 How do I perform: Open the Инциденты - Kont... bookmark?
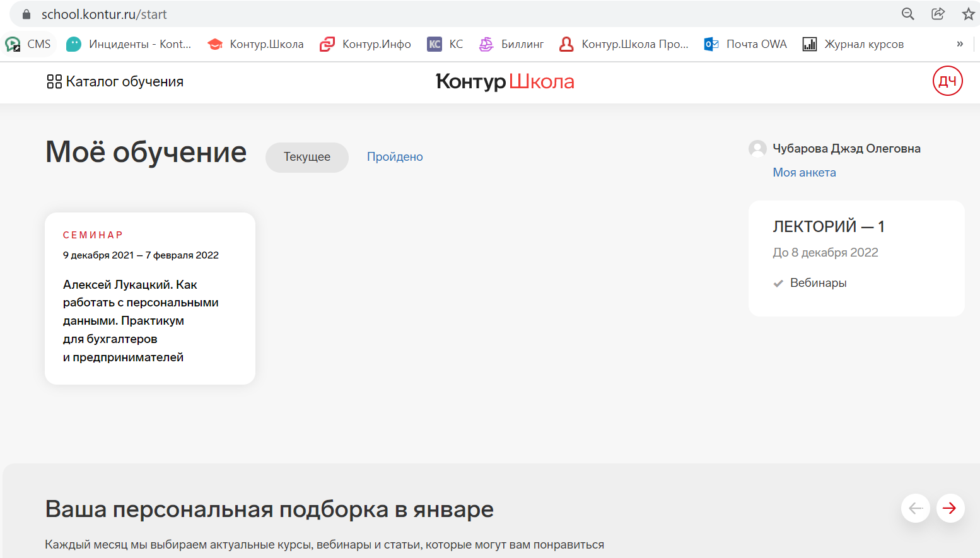pos(129,44)
